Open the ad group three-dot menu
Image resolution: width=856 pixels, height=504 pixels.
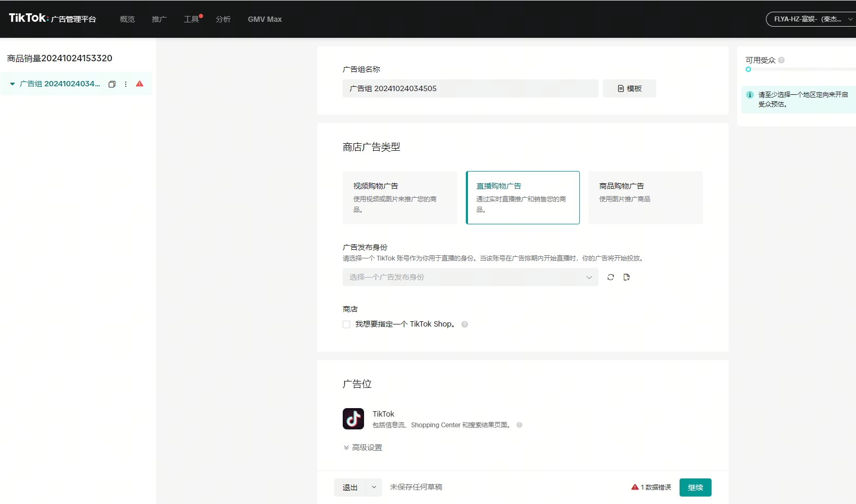[126, 84]
